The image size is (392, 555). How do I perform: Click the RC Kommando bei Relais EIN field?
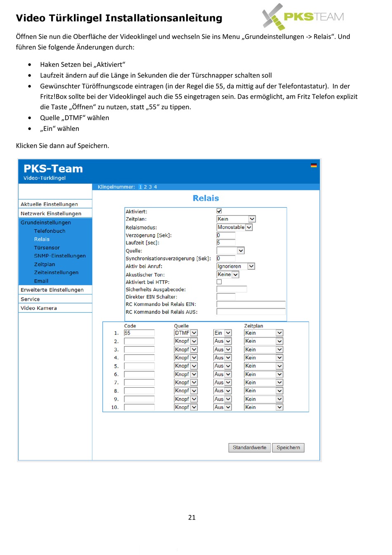(x=251, y=304)
